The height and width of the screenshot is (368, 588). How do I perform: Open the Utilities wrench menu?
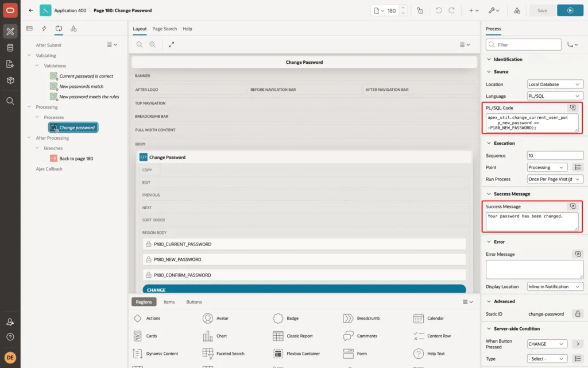click(x=494, y=10)
